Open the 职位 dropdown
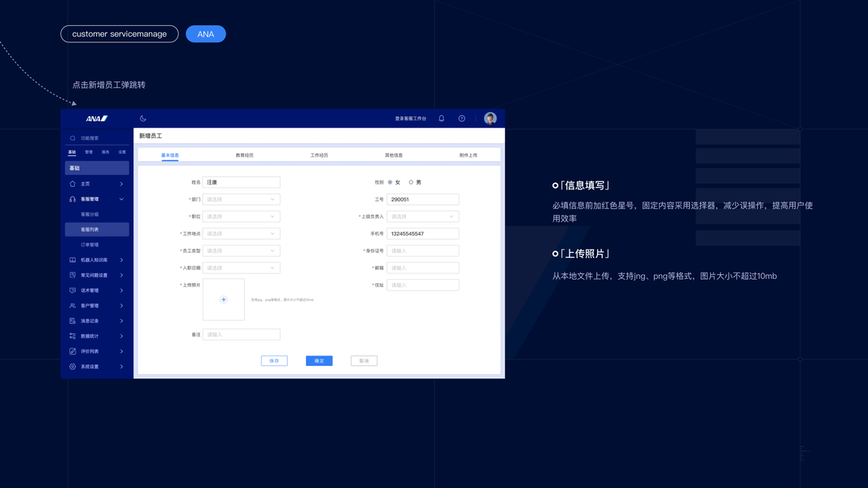 coord(242,216)
